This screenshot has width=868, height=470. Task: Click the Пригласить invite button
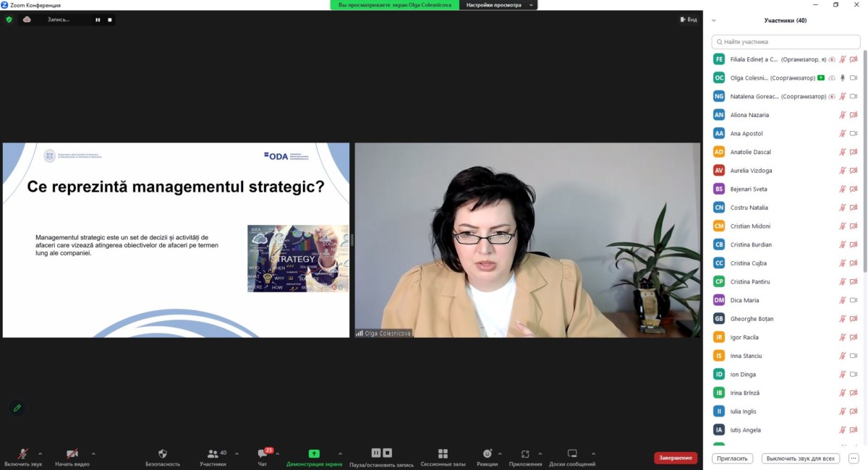tap(733, 458)
